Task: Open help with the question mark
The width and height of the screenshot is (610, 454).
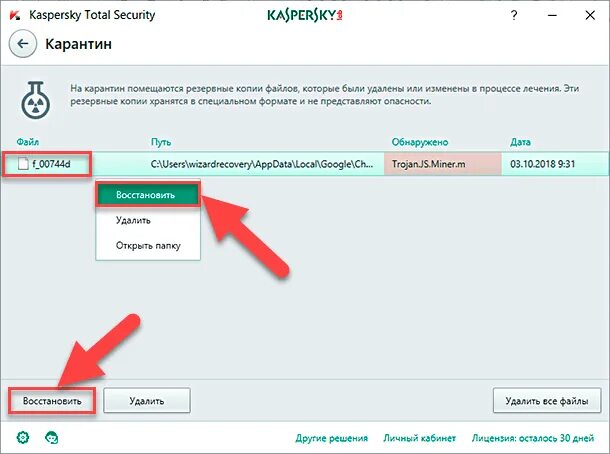Action: coord(514,15)
